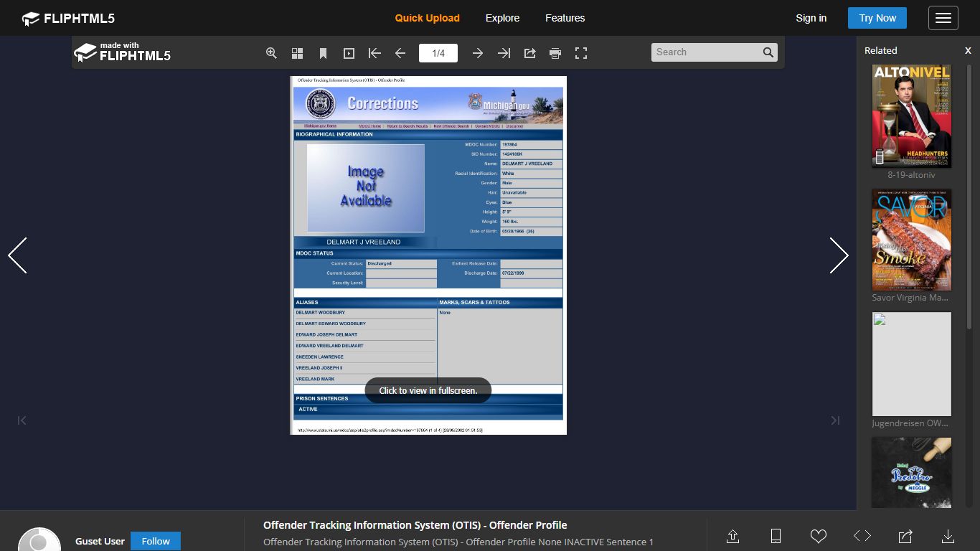Click the Guset User name
Image resolution: width=980 pixels, height=551 pixels.
tap(100, 541)
